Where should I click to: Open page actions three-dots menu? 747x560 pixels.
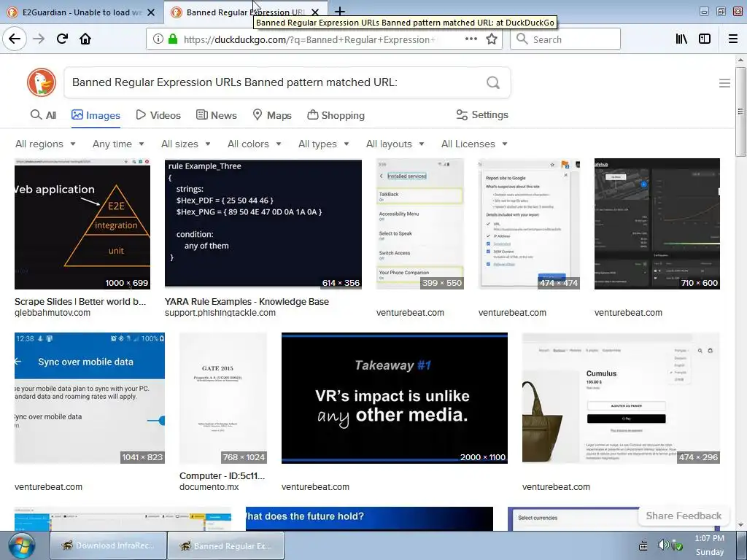coord(471,39)
